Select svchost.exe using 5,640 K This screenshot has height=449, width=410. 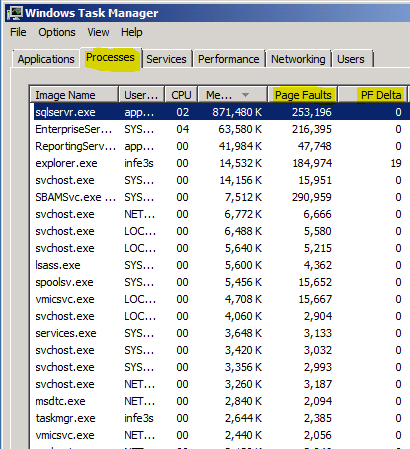pos(220,248)
